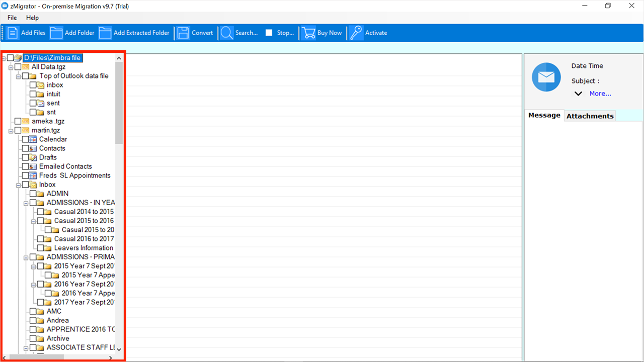Select the 2017 Year 7 Sept folder
The height and width of the screenshot is (362, 644).
[x=85, y=302]
